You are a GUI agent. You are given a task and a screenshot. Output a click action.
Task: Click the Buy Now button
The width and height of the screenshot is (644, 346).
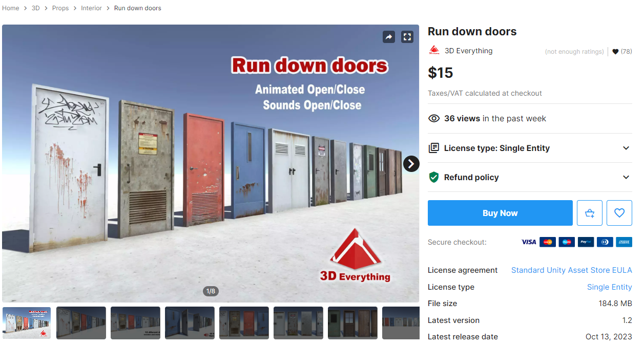click(500, 213)
